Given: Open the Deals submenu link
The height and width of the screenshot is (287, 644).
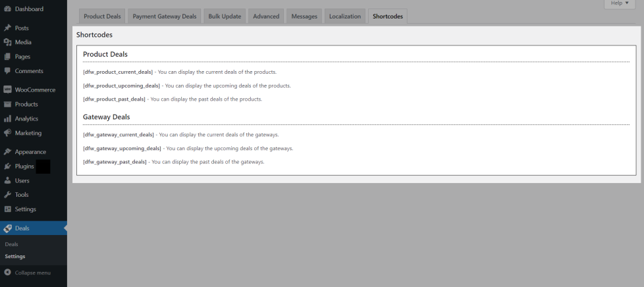Looking at the screenshot, I should pyautogui.click(x=11, y=244).
